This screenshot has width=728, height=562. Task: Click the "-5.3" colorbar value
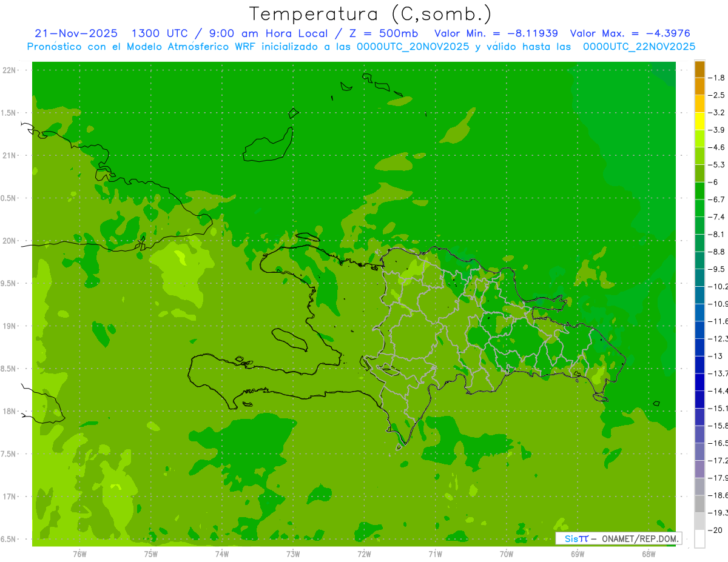(717, 164)
